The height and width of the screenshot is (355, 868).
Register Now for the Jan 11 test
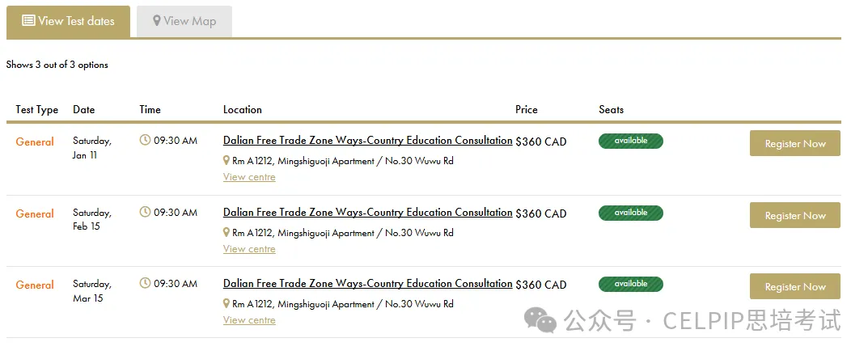[795, 143]
